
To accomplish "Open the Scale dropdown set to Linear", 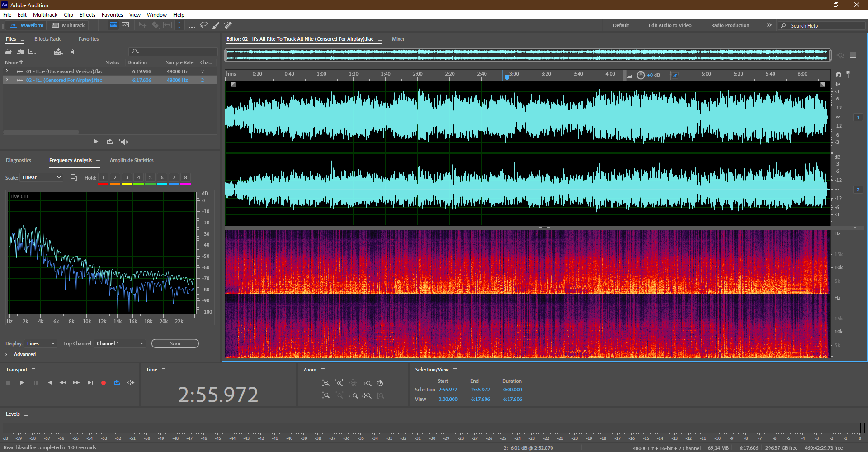I will click(x=41, y=178).
